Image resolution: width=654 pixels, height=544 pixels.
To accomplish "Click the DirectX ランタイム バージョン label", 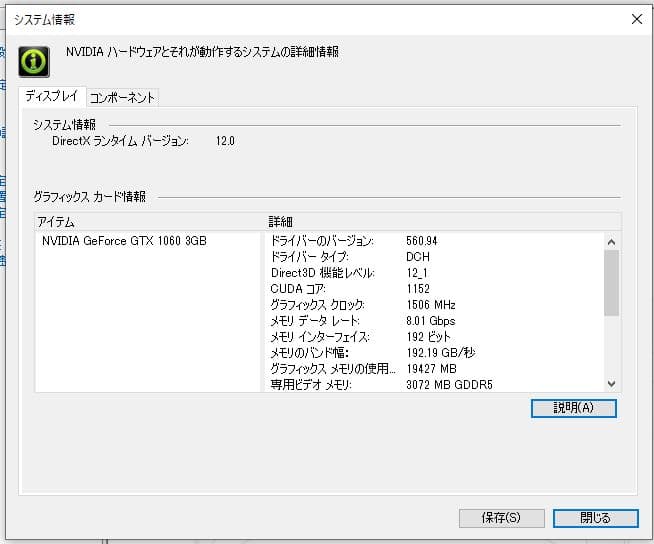I will pyautogui.click(x=120, y=141).
